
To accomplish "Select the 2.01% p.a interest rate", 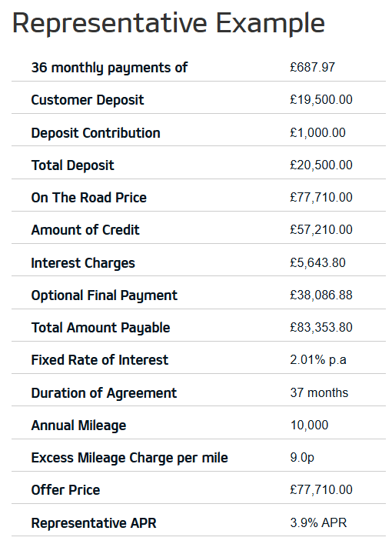I will (318, 360).
